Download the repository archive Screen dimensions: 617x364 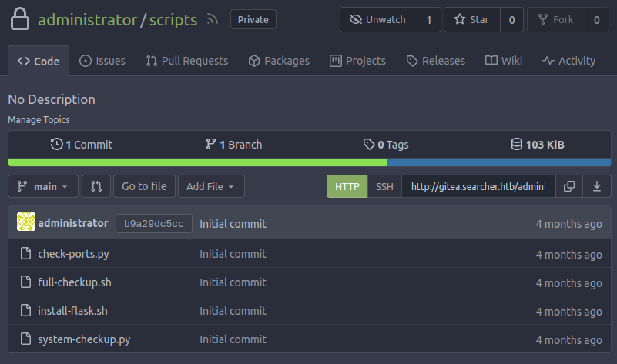tap(596, 186)
